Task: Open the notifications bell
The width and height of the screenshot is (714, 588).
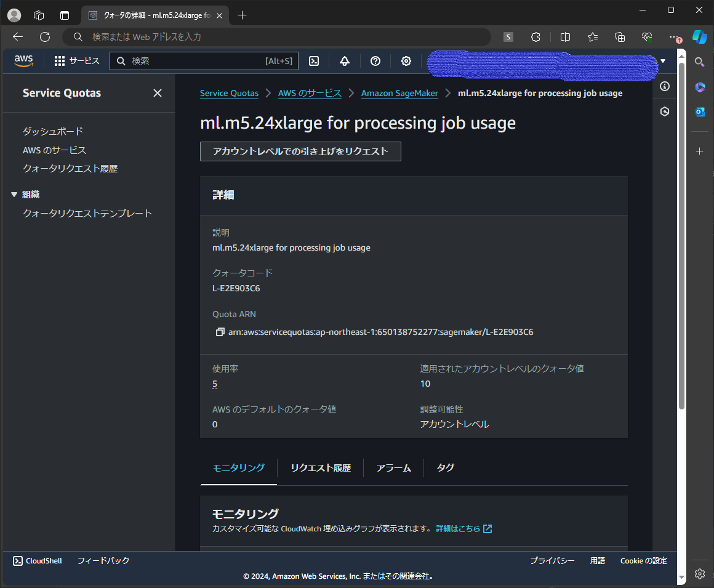Action: (x=345, y=61)
